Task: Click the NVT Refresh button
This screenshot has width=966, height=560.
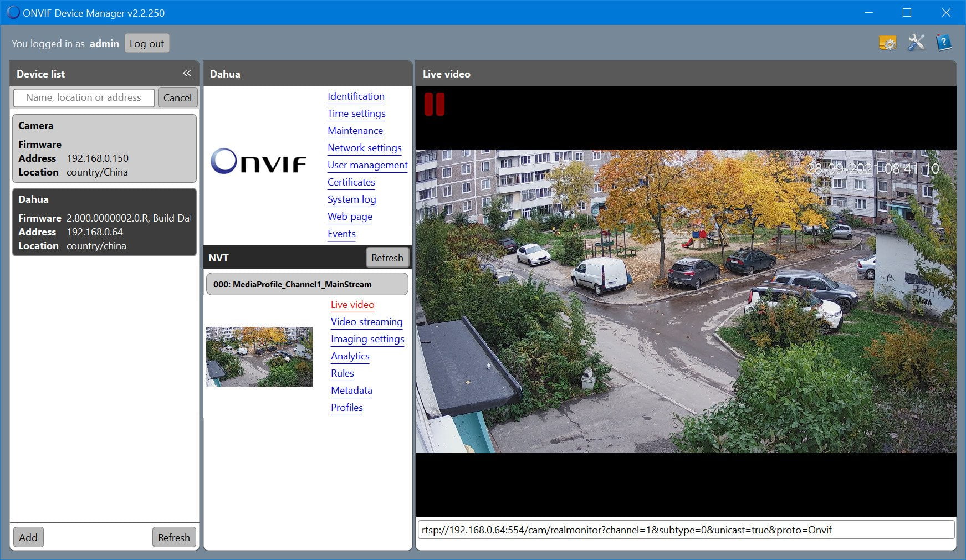Action: (x=387, y=258)
